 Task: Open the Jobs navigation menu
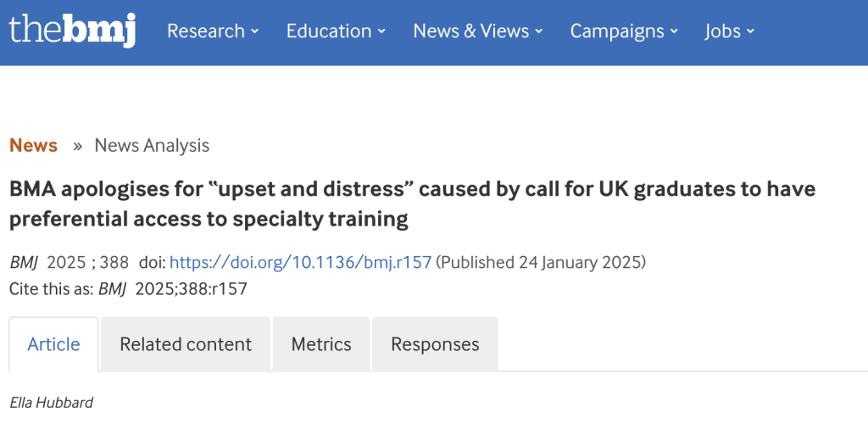[722, 31]
